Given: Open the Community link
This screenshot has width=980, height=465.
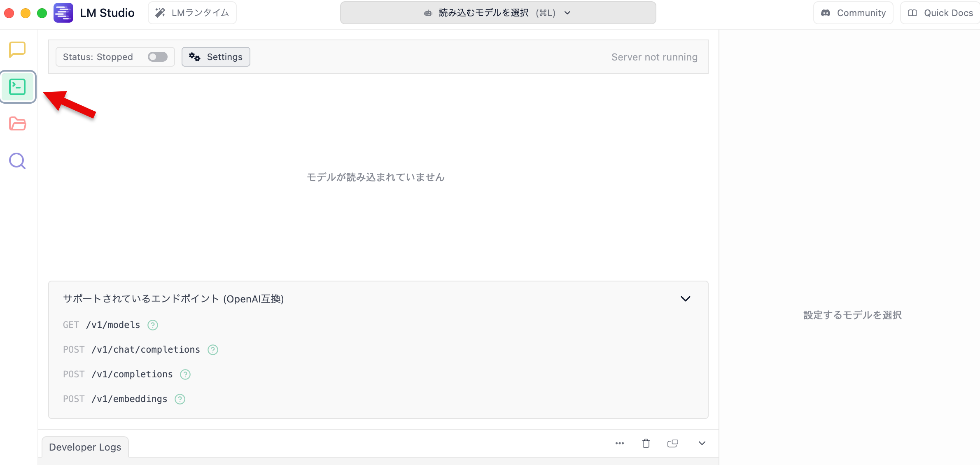Looking at the screenshot, I should [853, 13].
